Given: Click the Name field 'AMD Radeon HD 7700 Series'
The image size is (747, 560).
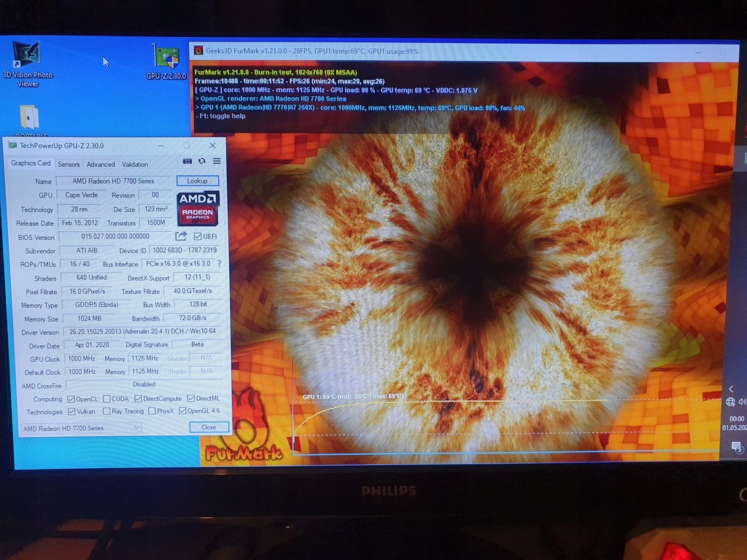Looking at the screenshot, I should point(113,181).
